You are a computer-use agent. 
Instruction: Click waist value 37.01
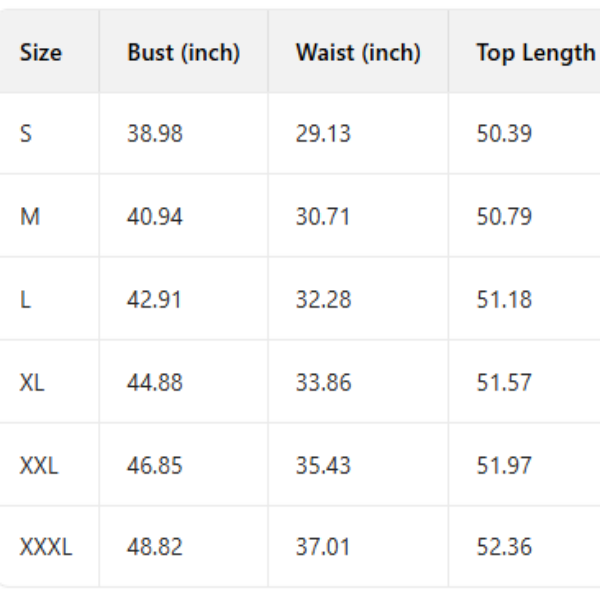(323, 547)
